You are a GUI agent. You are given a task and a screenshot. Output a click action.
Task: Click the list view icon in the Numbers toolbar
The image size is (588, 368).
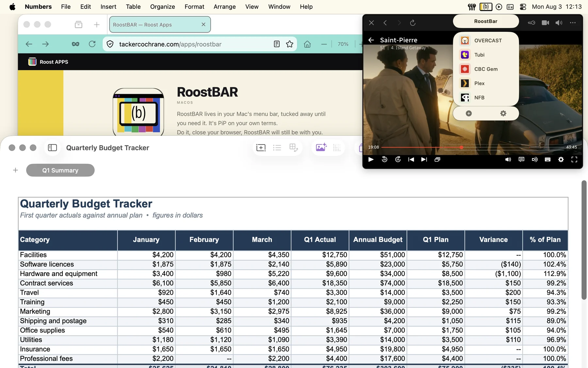(277, 148)
